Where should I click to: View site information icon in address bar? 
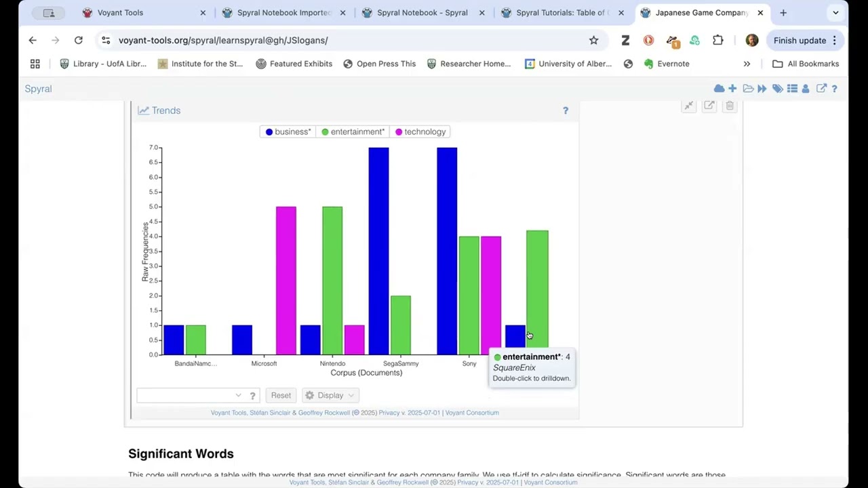[106, 41]
